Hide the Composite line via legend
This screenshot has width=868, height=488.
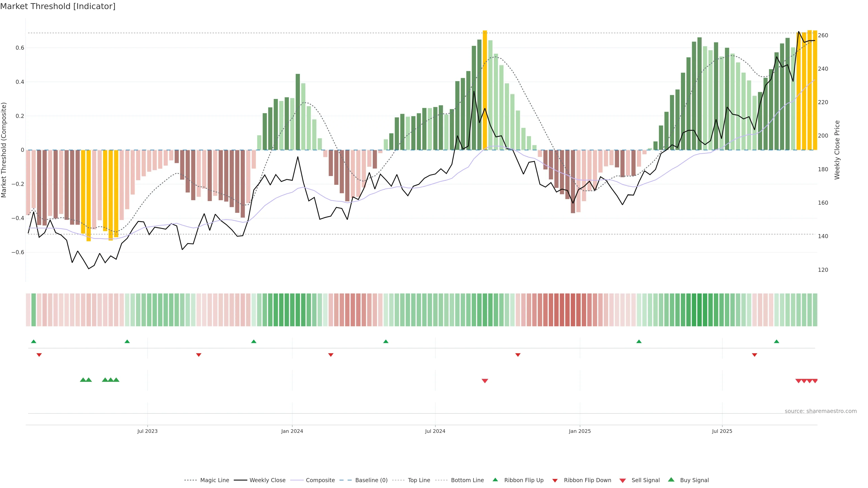click(x=320, y=480)
